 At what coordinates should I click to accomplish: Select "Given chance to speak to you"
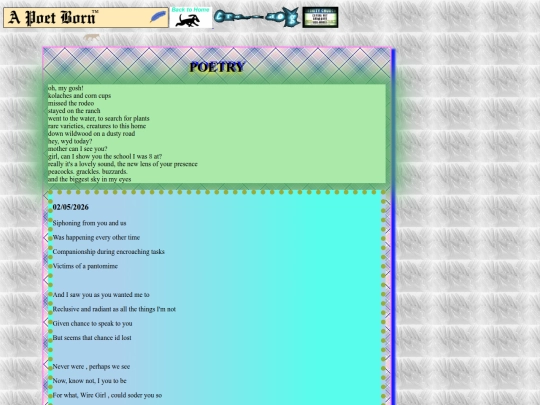92,324
